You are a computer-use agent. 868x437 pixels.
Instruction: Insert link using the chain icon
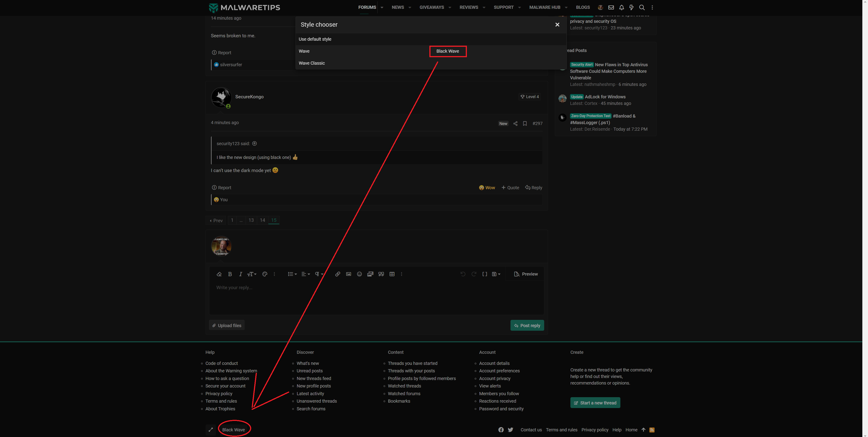click(x=337, y=274)
